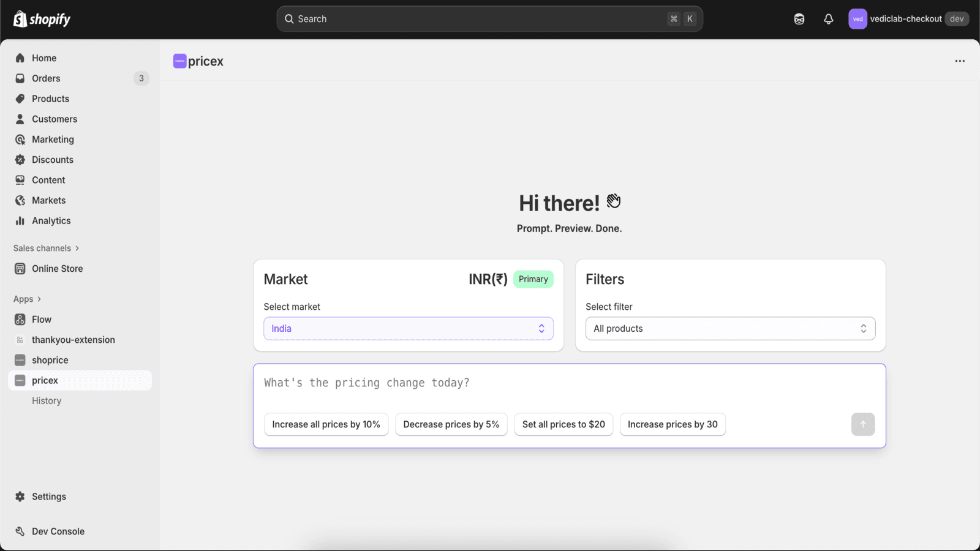Open History under pricex
The width and height of the screenshot is (980, 551).
[x=47, y=401]
